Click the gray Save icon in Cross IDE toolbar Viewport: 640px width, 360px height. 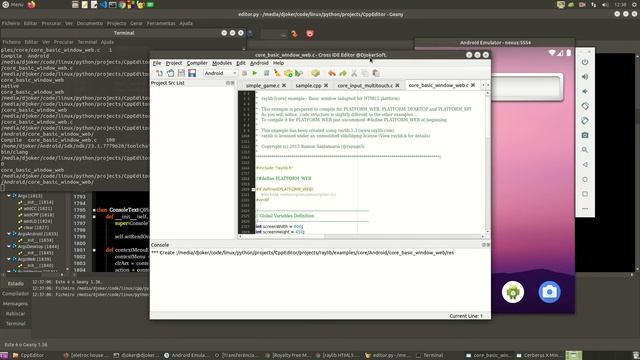[181, 73]
